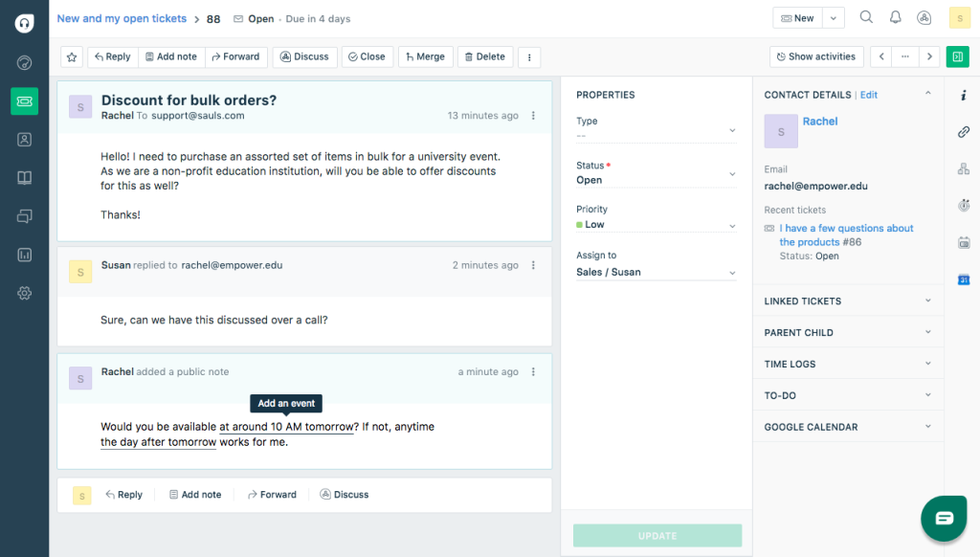This screenshot has width=980, height=557.
Task: Open the Solutions knowledge base icon
Action: [24, 177]
